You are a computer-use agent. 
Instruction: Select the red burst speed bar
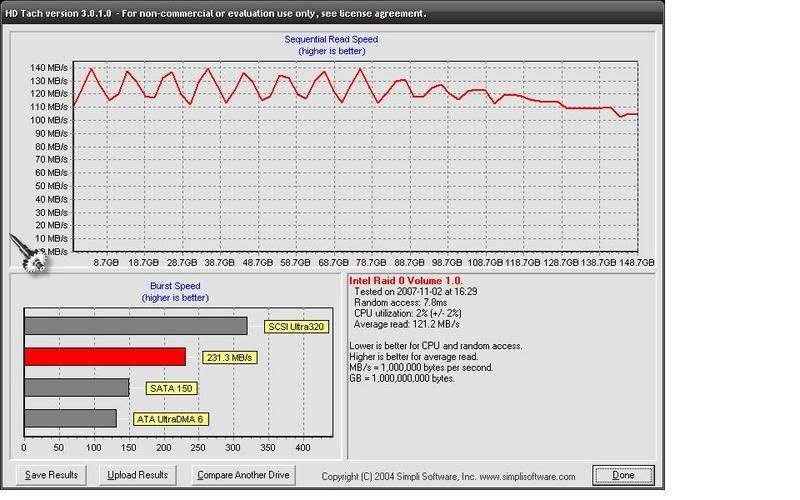(x=104, y=357)
